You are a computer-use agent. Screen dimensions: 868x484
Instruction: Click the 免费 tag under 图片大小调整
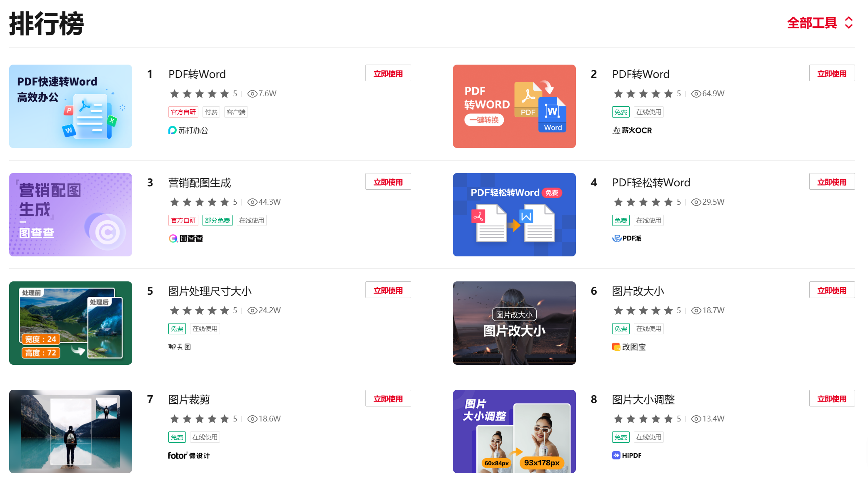[x=621, y=437]
